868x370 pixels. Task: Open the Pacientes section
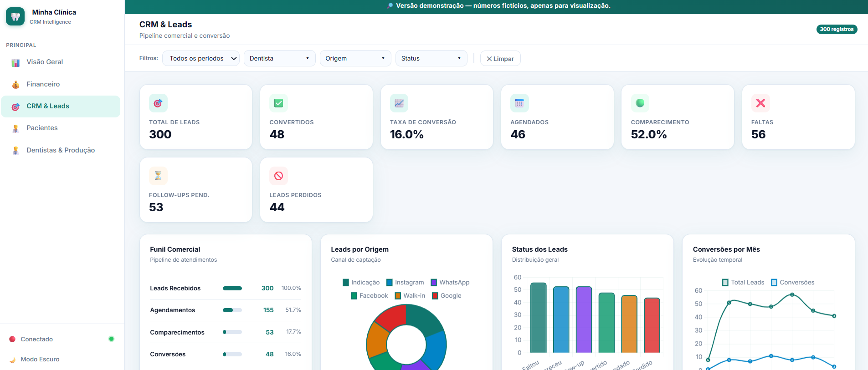coord(61,128)
